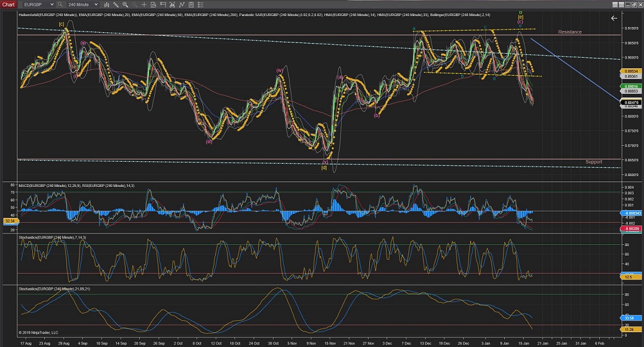The height and width of the screenshot is (347, 644).
Task: Open the Chart menu button
Action: 8,5
